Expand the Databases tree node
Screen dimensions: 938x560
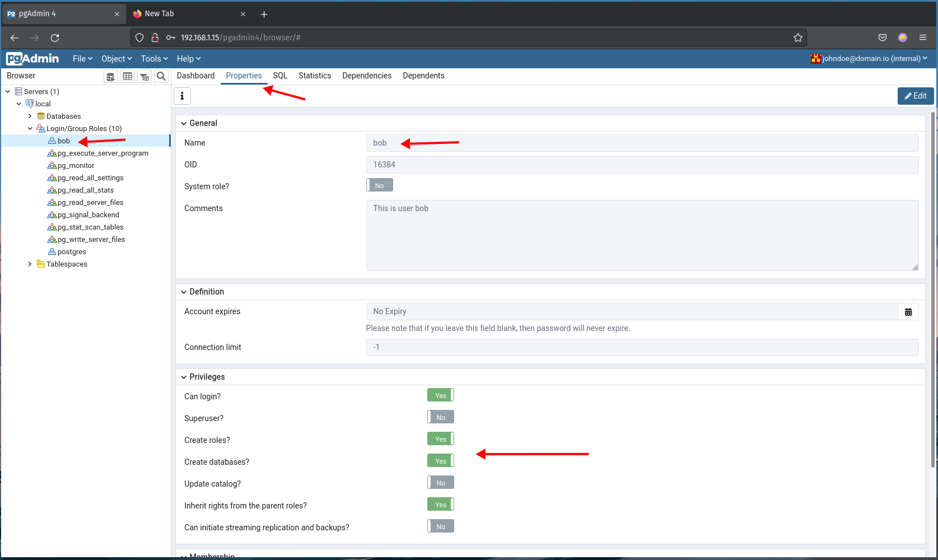coord(30,116)
